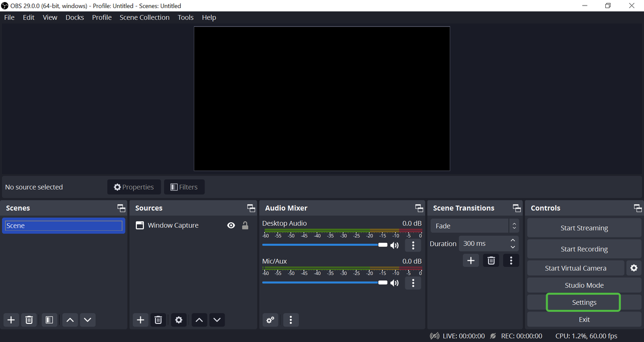644x342 pixels.
Task: Remove selected scene with trash icon
Action: 29,320
